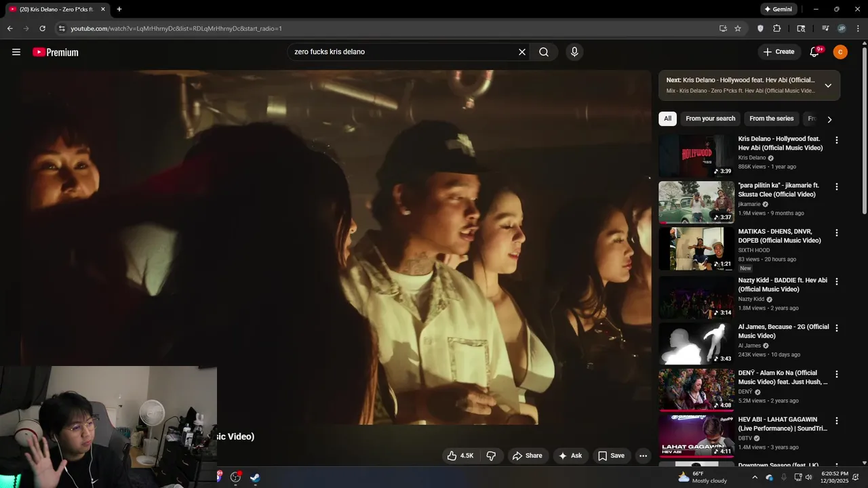This screenshot has height=488, width=868.
Task: Open Steam from the taskbar
Action: [255, 477]
